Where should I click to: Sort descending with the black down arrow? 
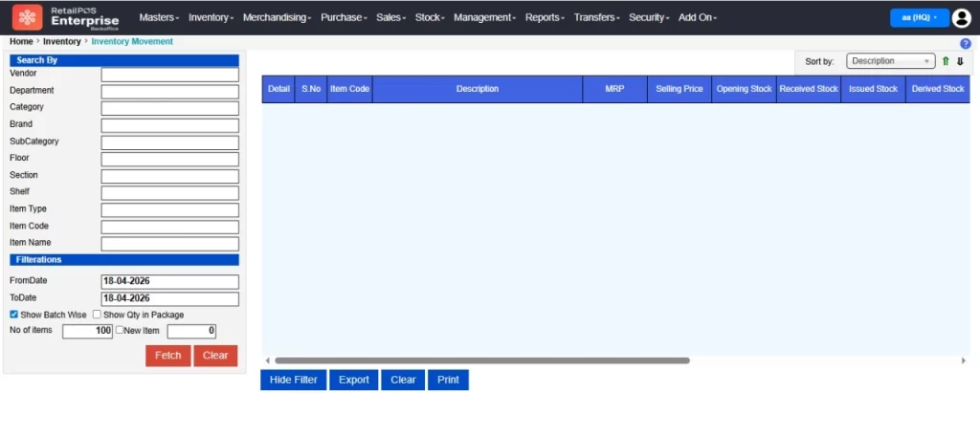click(x=960, y=61)
